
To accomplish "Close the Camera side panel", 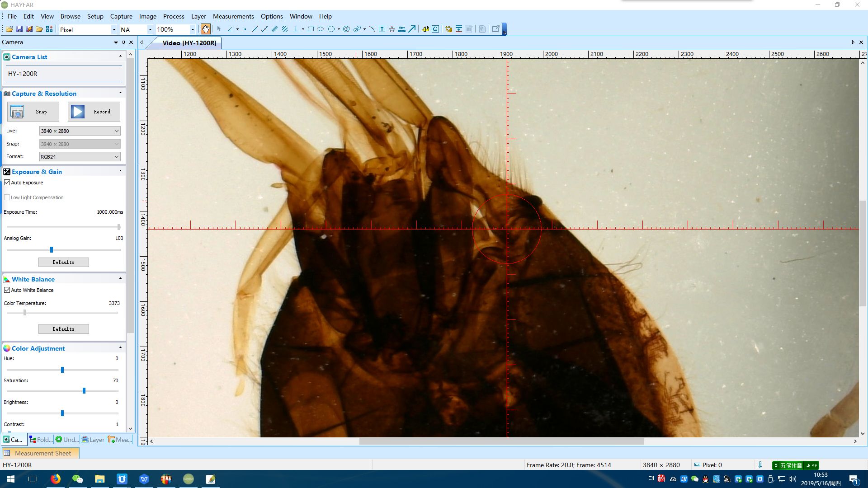I will pyautogui.click(x=131, y=42).
